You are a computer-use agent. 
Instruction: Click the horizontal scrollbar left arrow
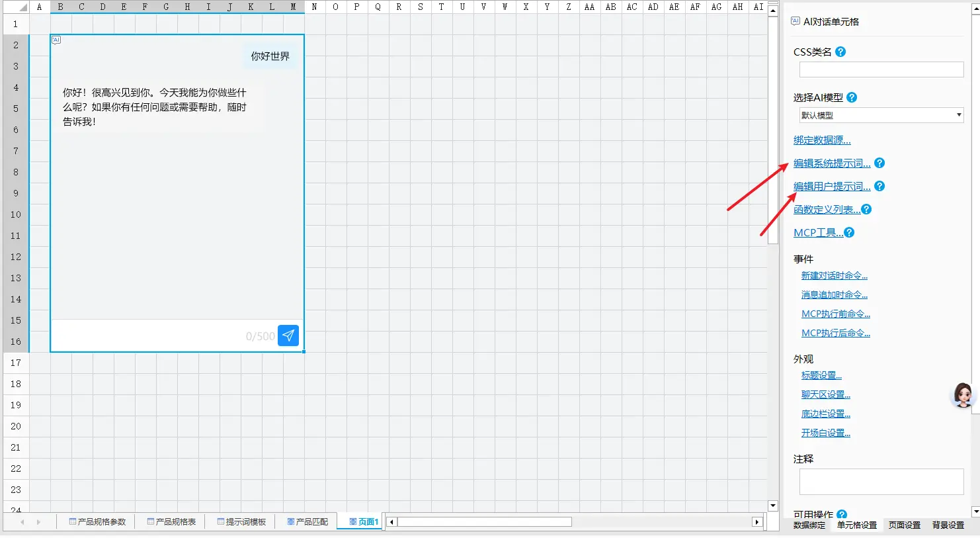click(x=391, y=522)
